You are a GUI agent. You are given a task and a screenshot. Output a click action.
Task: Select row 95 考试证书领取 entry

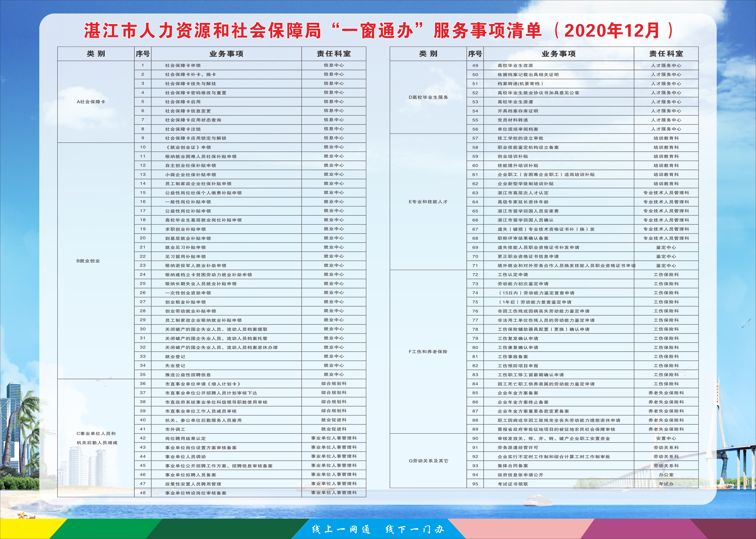[x=512, y=484]
